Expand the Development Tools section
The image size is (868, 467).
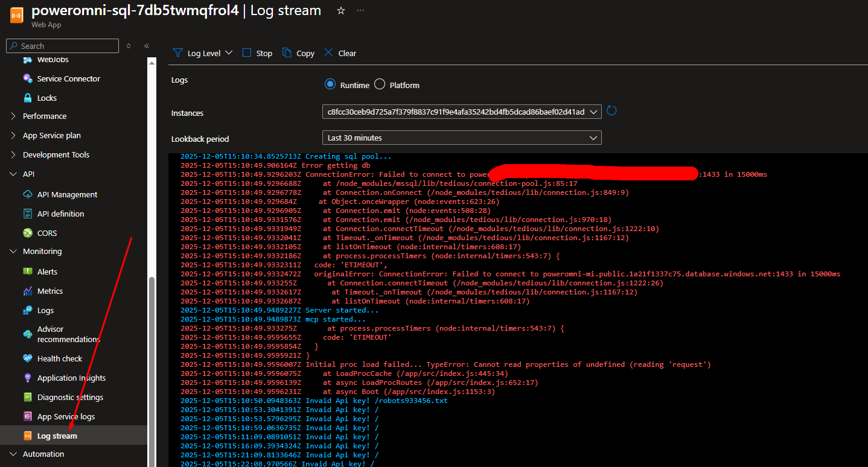click(x=13, y=154)
